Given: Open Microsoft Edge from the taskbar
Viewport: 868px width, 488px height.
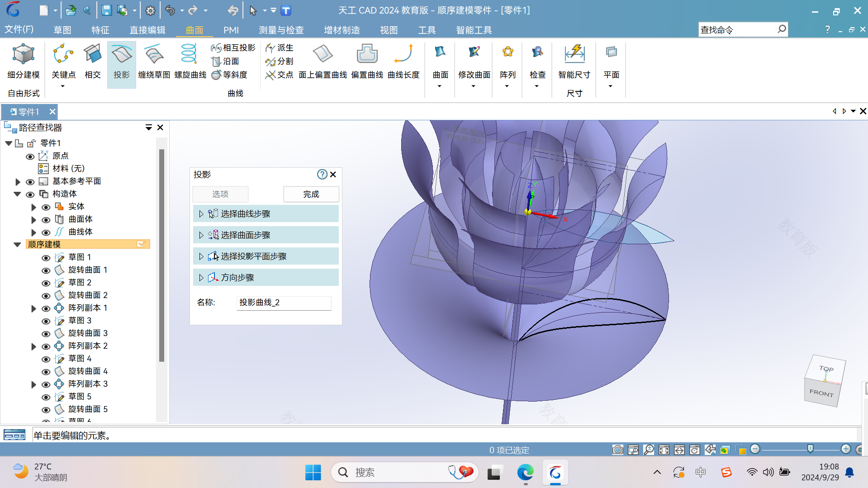Looking at the screenshot, I should (525, 473).
